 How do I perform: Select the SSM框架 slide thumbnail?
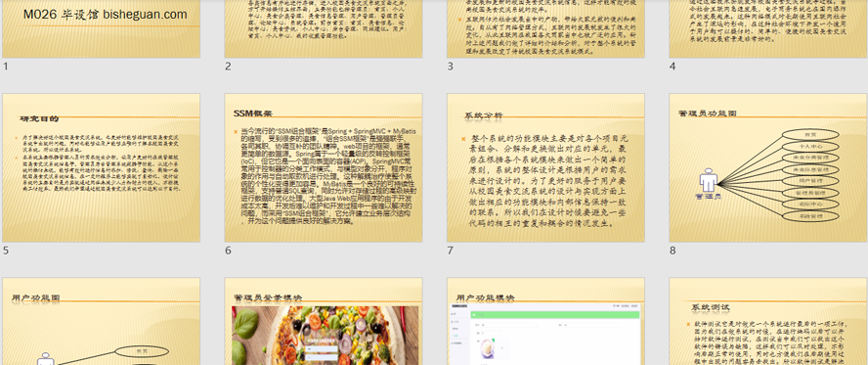pos(324,168)
